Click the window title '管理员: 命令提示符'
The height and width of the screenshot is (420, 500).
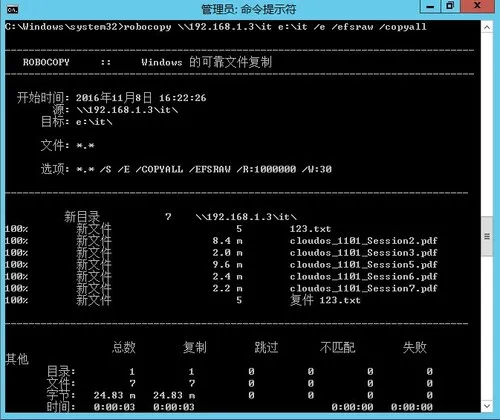pos(248,9)
